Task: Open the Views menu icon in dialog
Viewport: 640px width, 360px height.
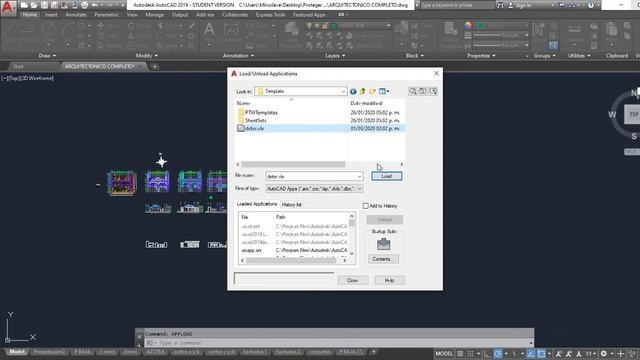Action: (x=384, y=91)
